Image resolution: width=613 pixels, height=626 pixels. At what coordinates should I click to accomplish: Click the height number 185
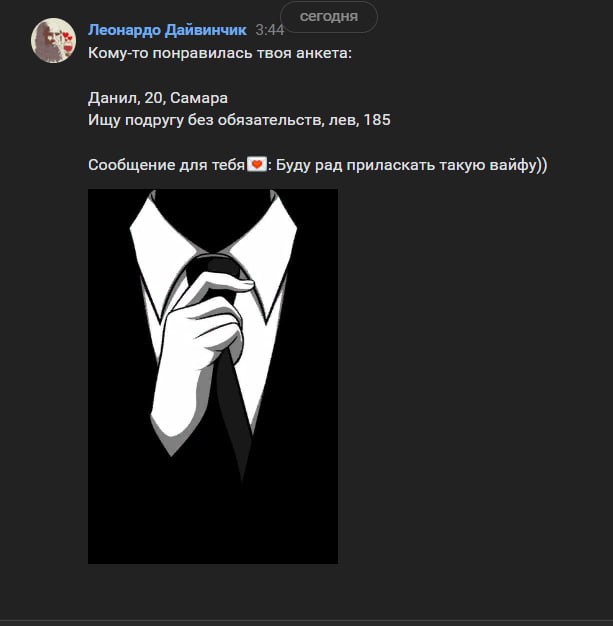coord(377,120)
